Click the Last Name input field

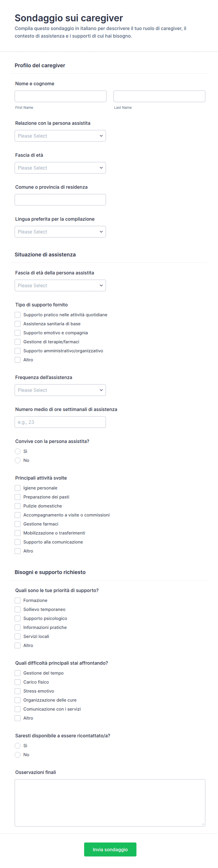coord(159,96)
